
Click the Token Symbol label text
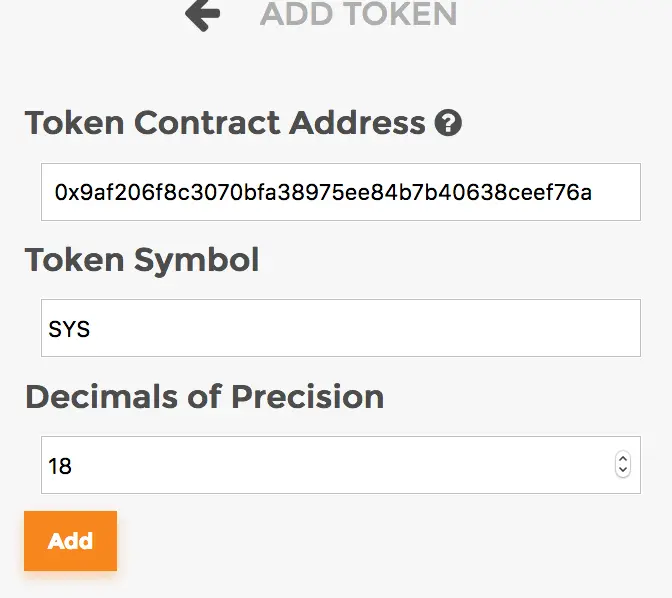[x=142, y=260]
